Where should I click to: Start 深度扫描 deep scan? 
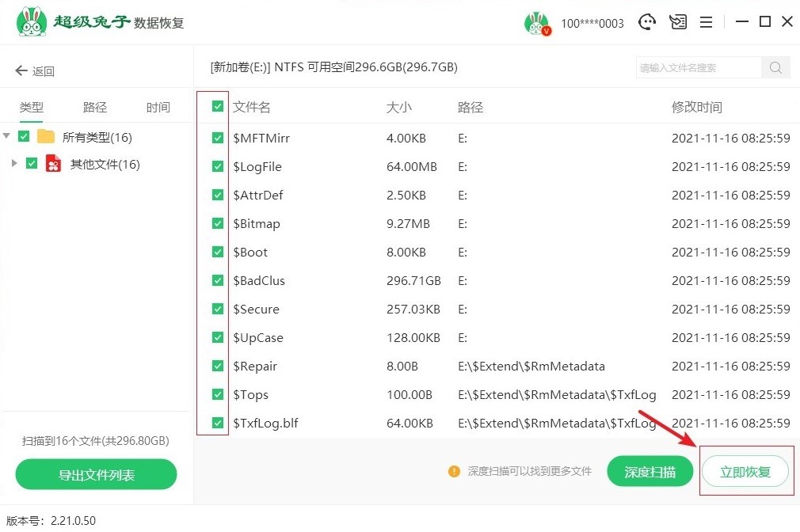(x=650, y=472)
